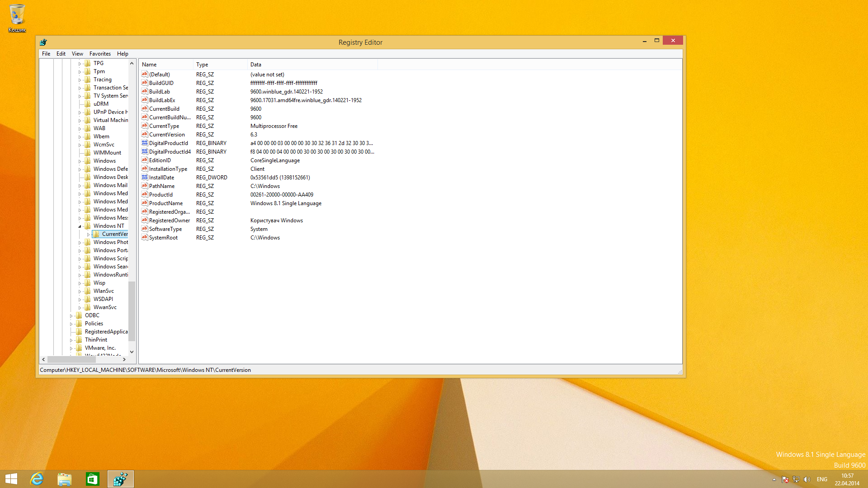Click the Favorites menu item
This screenshot has height=488, width=868.
pyautogui.click(x=99, y=54)
